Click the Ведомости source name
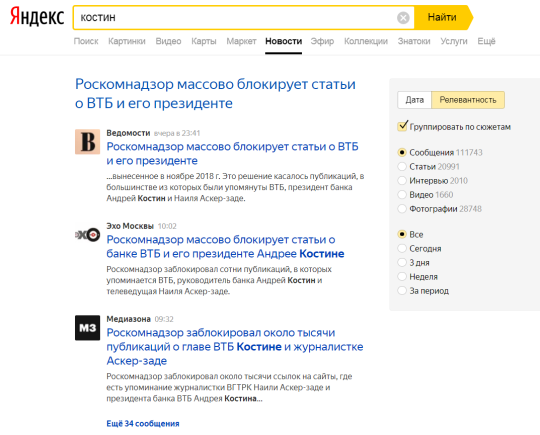 [128, 133]
